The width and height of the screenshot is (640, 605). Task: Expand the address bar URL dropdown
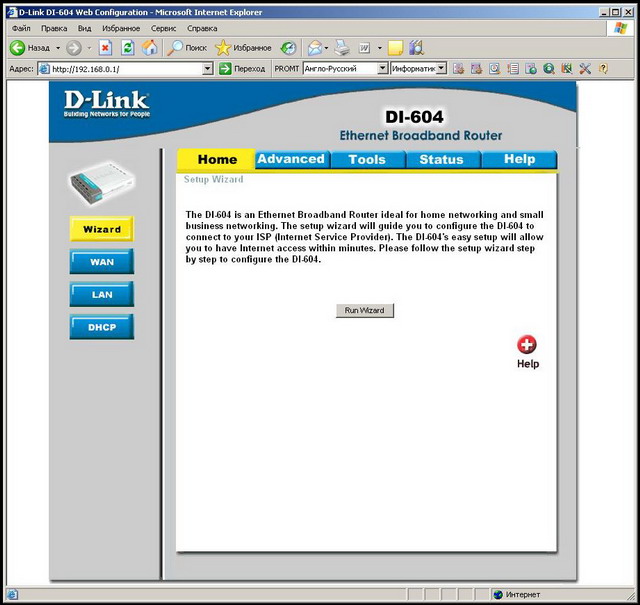(x=208, y=69)
